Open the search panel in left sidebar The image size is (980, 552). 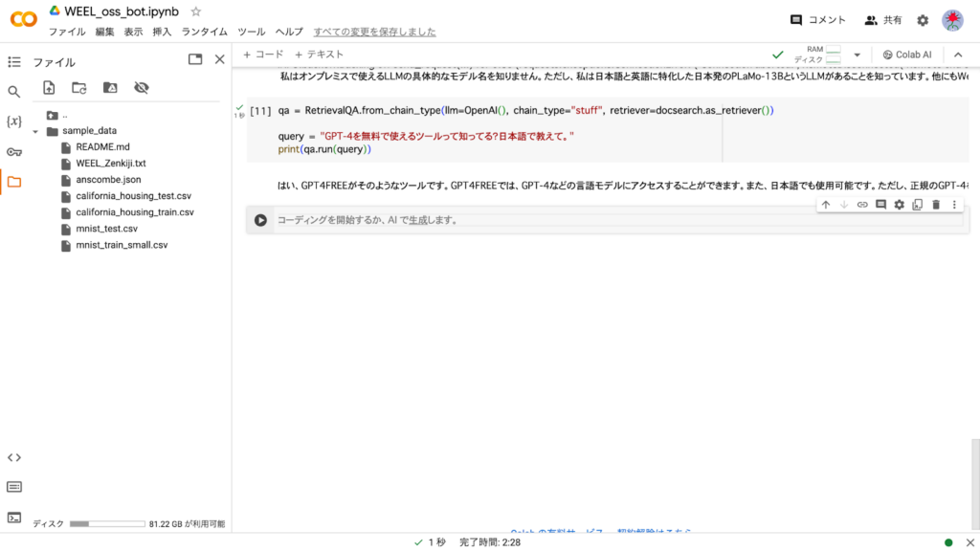coord(13,92)
